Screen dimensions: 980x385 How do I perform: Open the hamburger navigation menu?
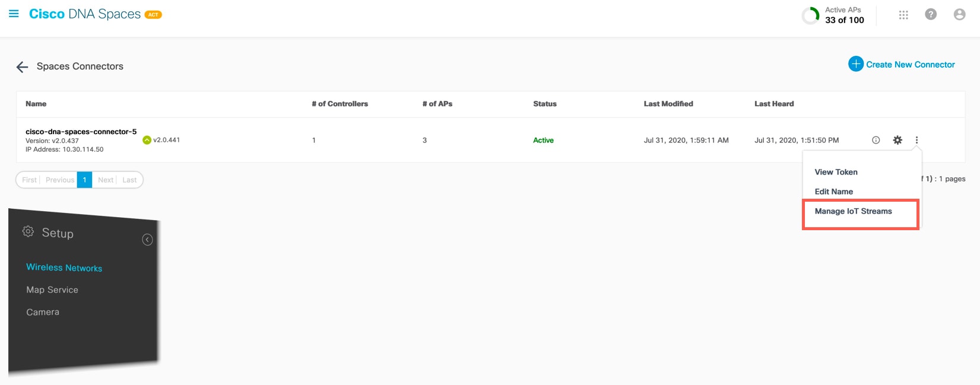(x=14, y=14)
